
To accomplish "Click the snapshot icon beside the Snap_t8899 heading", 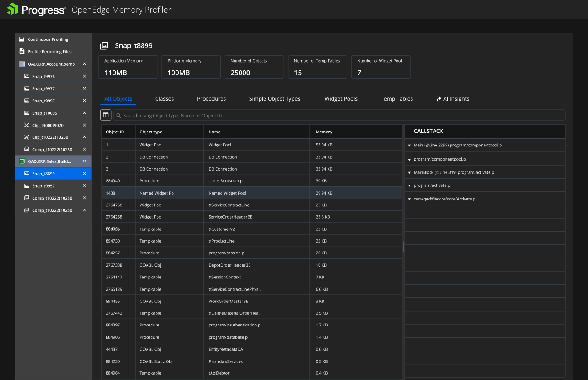I will 104,45.
